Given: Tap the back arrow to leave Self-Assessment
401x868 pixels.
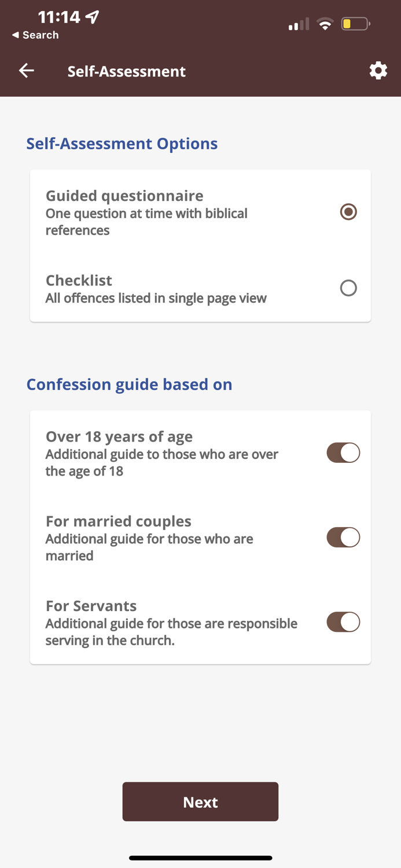Looking at the screenshot, I should (x=26, y=71).
